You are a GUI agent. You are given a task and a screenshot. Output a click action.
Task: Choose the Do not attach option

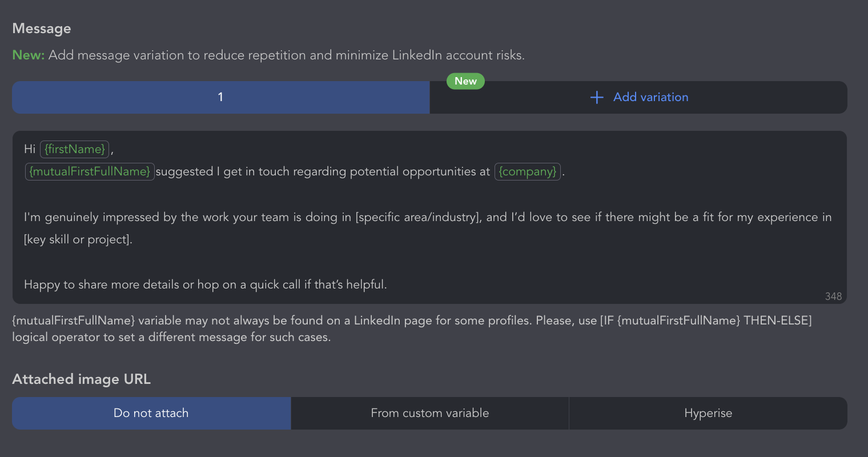coord(151,413)
